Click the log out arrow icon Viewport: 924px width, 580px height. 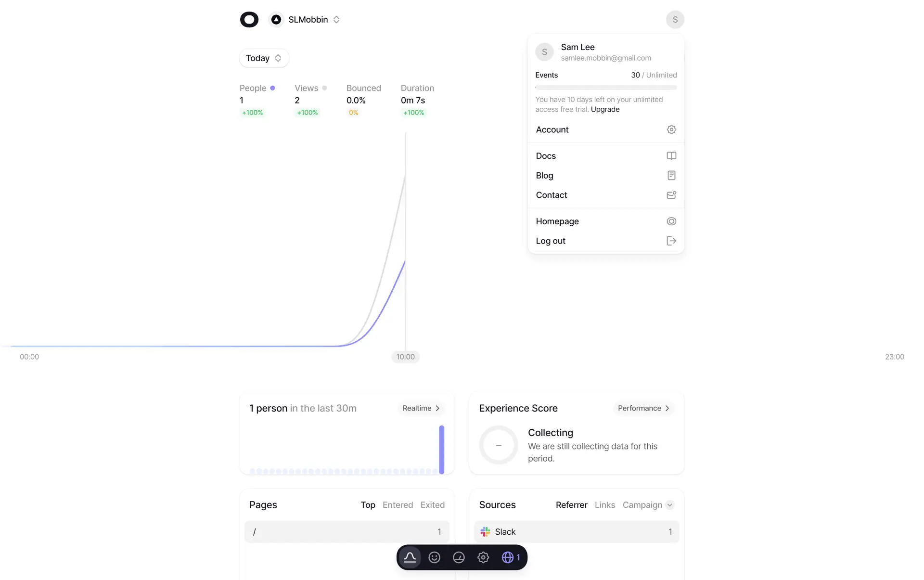click(x=671, y=241)
